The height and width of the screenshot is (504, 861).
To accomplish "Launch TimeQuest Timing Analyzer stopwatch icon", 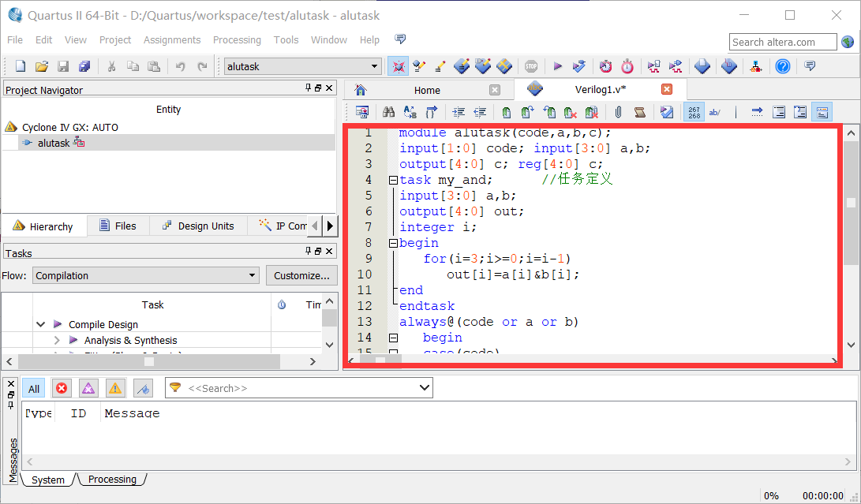I will [x=627, y=66].
